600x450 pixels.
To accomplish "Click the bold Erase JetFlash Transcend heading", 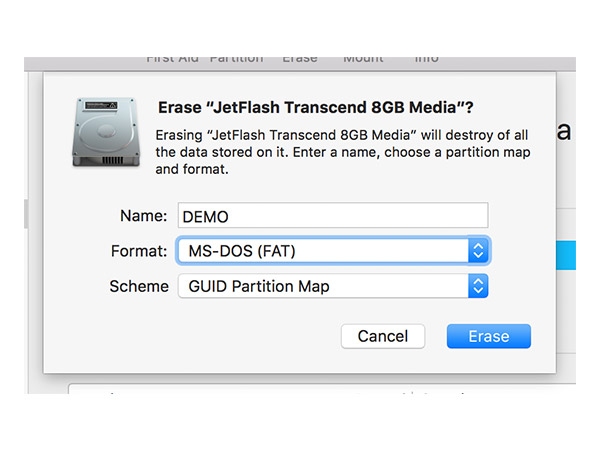I will coord(316,107).
